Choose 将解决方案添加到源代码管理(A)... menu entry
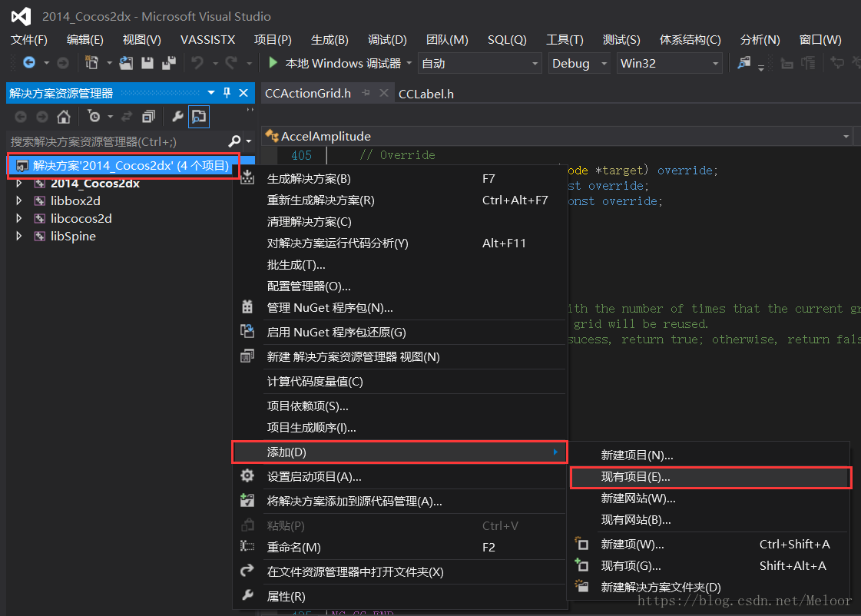 [x=399, y=502]
